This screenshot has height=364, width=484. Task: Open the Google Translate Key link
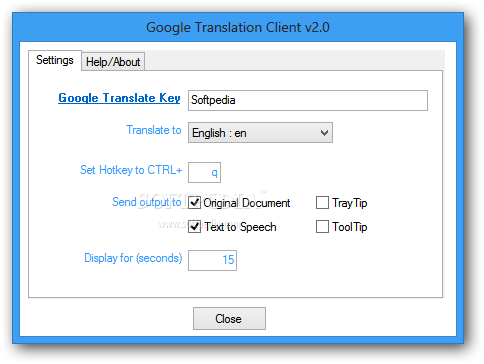pyautogui.click(x=119, y=98)
